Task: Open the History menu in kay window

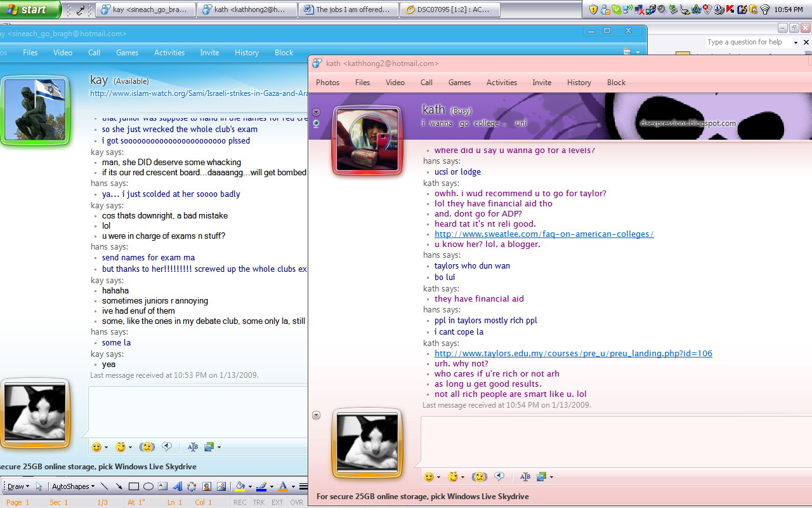Action: click(x=247, y=53)
